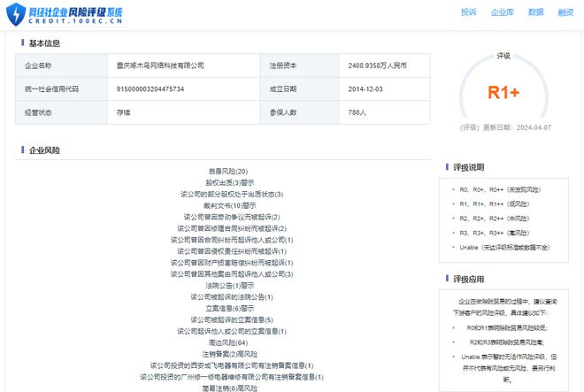Open 法院公告(1)警示 entry
Screen dimensions: 584x392
click(x=230, y=286)
